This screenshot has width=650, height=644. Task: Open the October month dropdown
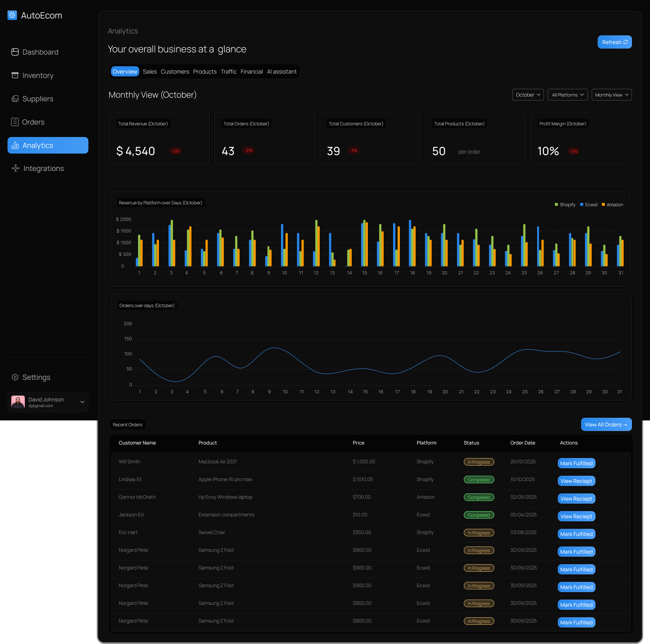528,95
